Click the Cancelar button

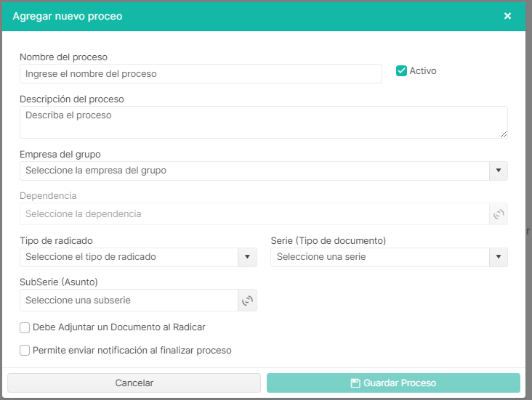134,383
